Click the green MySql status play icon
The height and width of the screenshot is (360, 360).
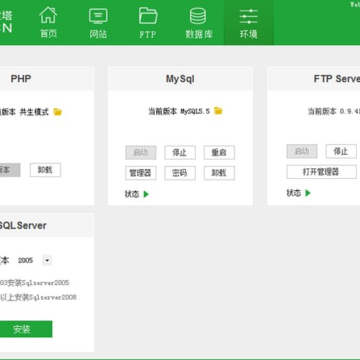[x=146, y=194]
